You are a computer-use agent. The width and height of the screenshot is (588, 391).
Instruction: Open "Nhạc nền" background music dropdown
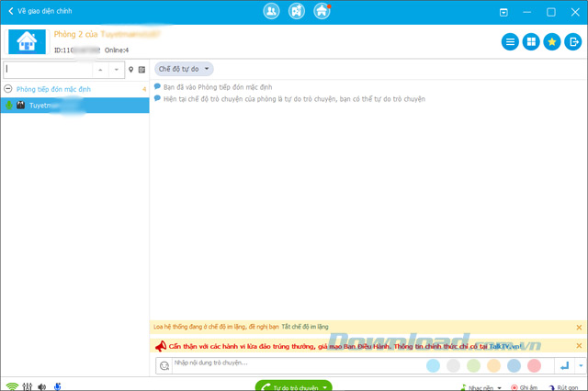pos(481,387)
